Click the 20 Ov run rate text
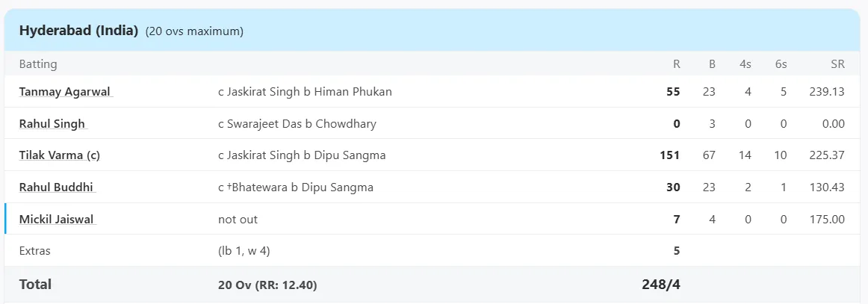This screenshot has height=304, width=868. click(268, 285)
